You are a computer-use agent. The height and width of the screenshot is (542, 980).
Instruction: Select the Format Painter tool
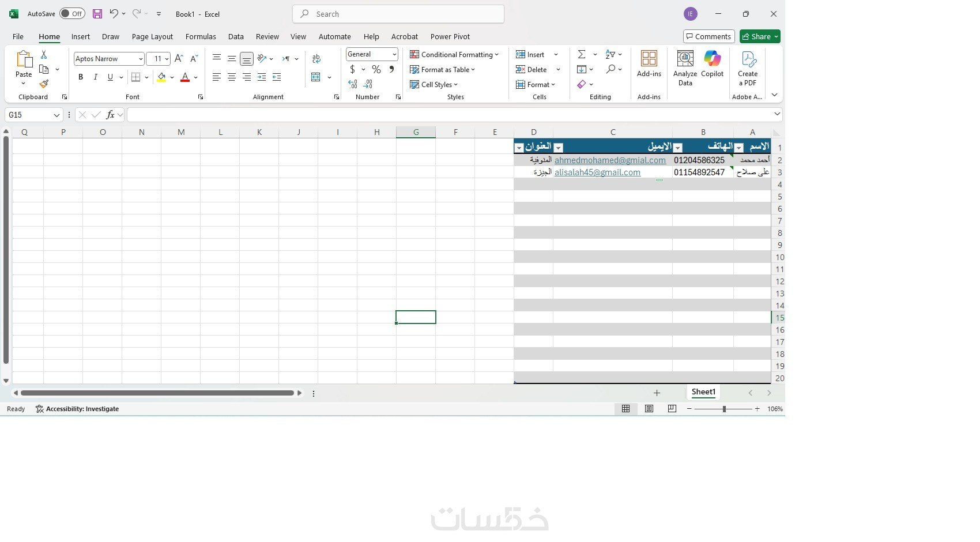tap(44, 83)
